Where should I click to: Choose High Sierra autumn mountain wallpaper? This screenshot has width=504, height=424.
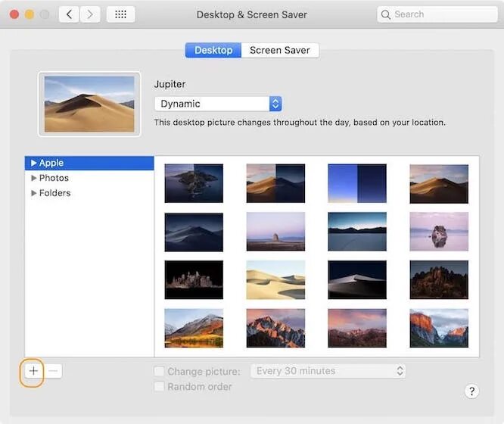point(194,328)
